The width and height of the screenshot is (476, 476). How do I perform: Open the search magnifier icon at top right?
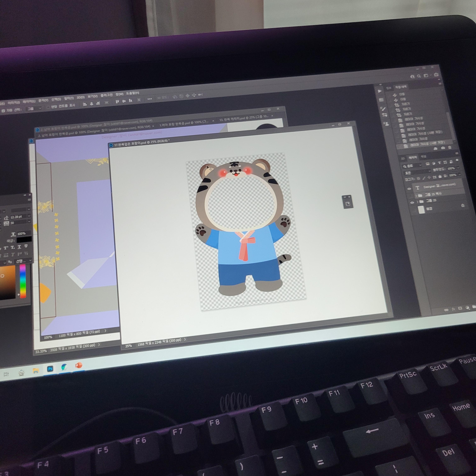coord(419,76)
